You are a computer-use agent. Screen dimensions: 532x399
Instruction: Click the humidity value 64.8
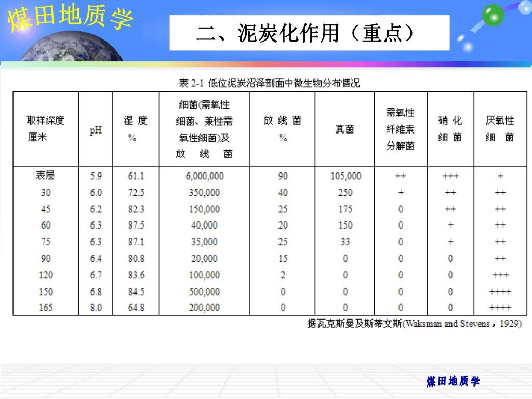(x=136, y=308)
